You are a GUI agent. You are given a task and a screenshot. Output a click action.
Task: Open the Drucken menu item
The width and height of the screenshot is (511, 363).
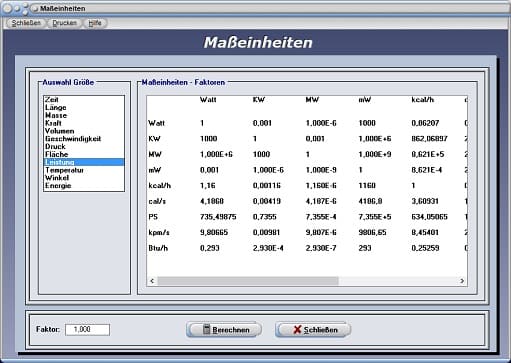pyautogui.click(x=64, y=23)
